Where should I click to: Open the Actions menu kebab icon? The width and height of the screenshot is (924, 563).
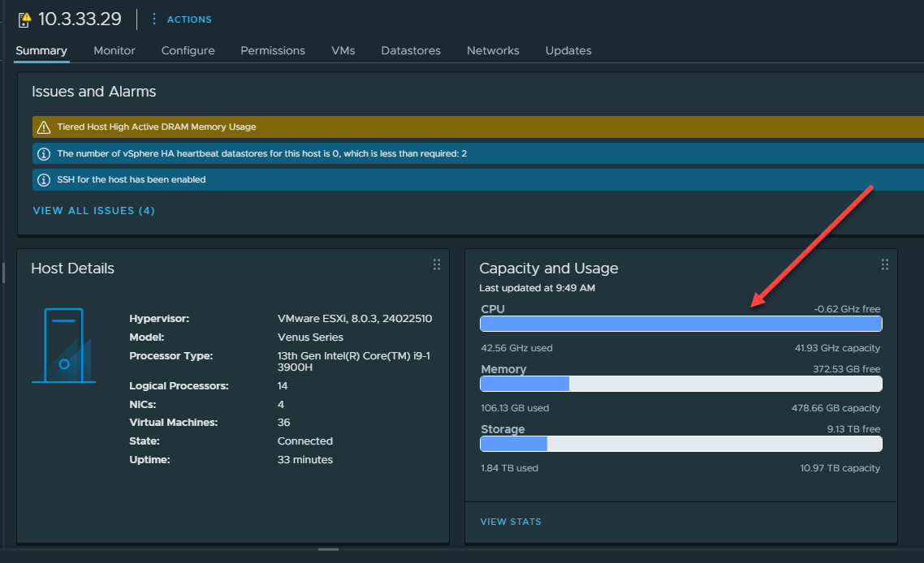click(154, 19)
